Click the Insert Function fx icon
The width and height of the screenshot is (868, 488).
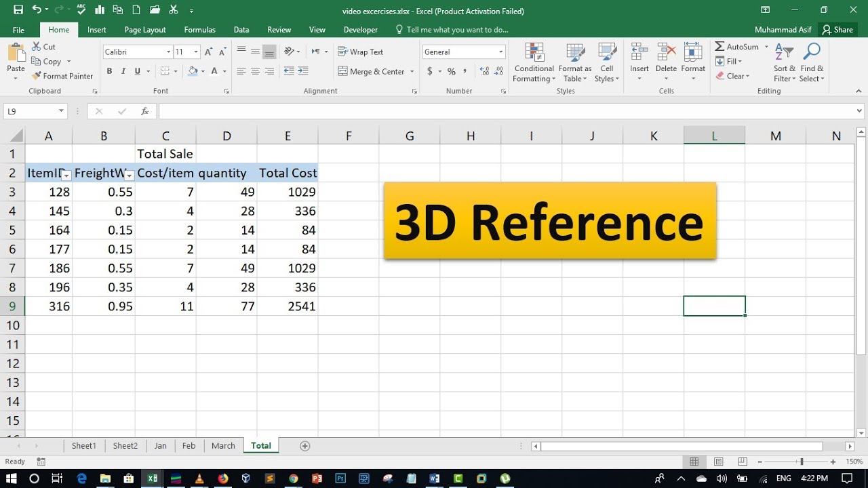coord(144,111)
